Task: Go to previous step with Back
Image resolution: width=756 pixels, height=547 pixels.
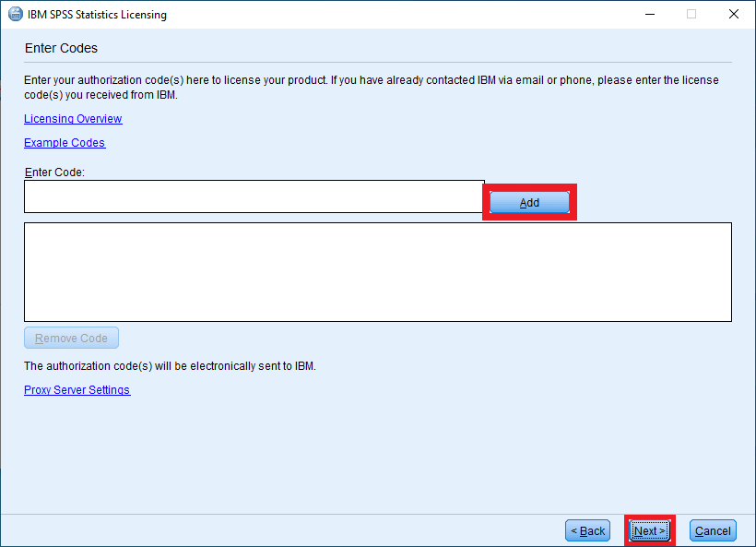Action: coord(587,530)
